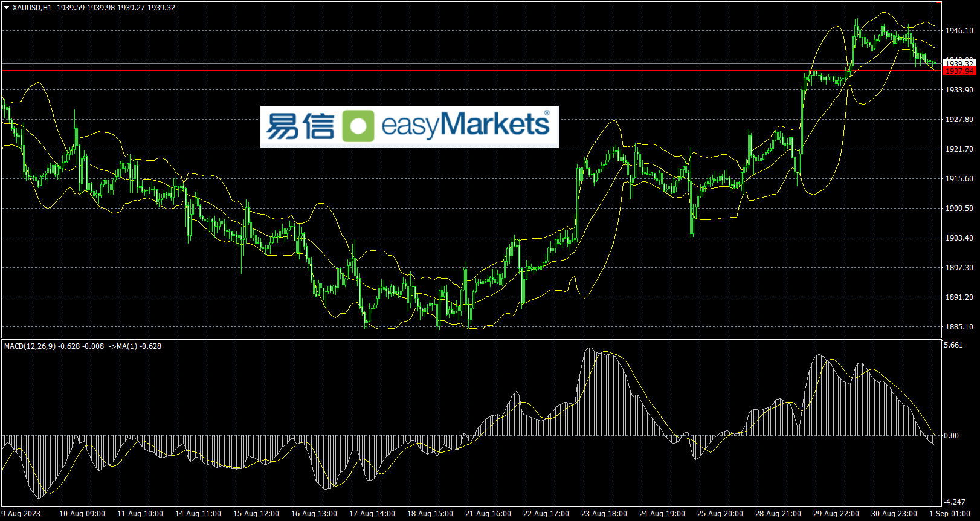The height and width of the screenshot is (521, 980).
Task: Click the 30 Aug 23:00 time label
Action: (x=894, y=514)
